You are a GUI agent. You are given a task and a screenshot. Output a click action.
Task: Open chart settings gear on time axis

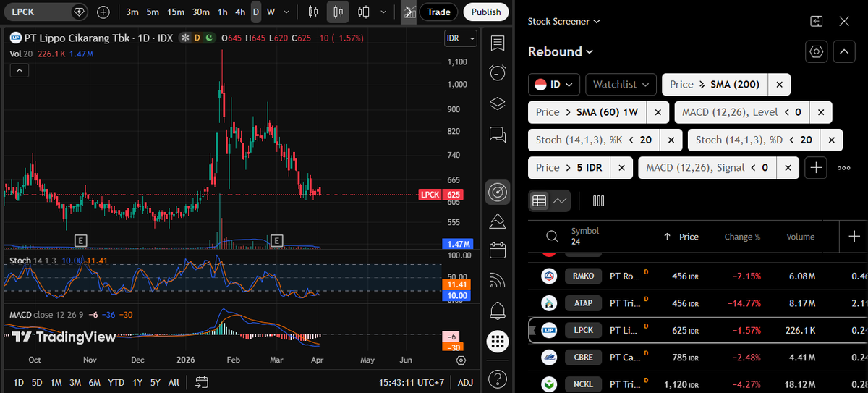[x=461, y=360]
